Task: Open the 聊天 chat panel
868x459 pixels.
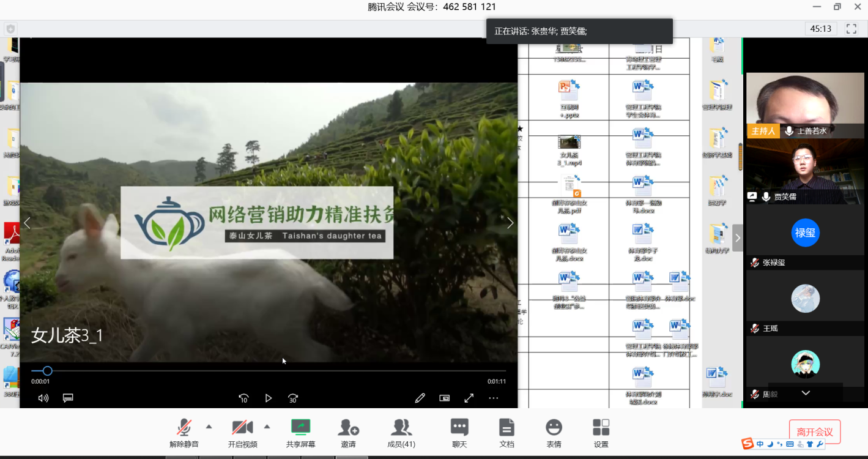Action: pyautogui.click(x=459, y=432)
